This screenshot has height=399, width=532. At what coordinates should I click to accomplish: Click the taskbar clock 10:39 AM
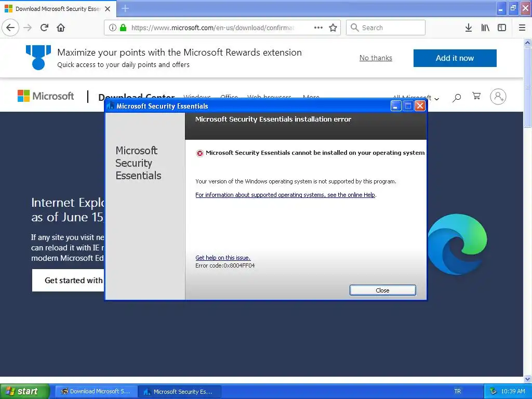pos(513,391)
